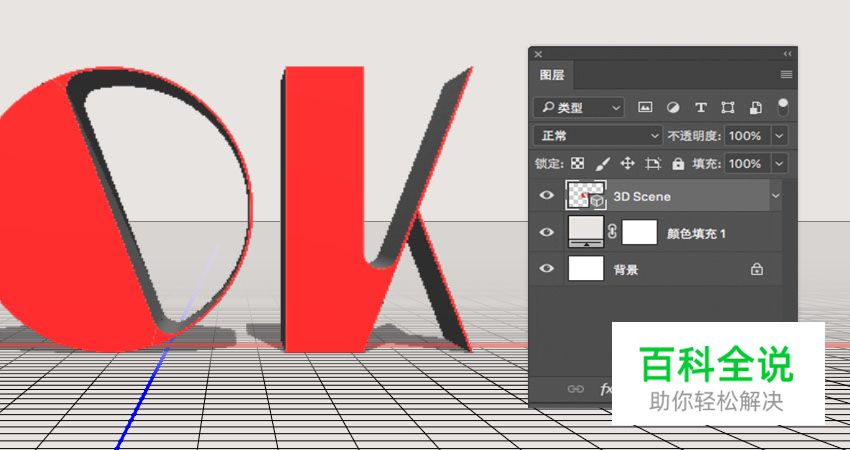The height and width of the screenshot is (450, 850).
Task: Toggle the layer filter on/off switch
Action: pyautogui.click(x=783, y=106)
